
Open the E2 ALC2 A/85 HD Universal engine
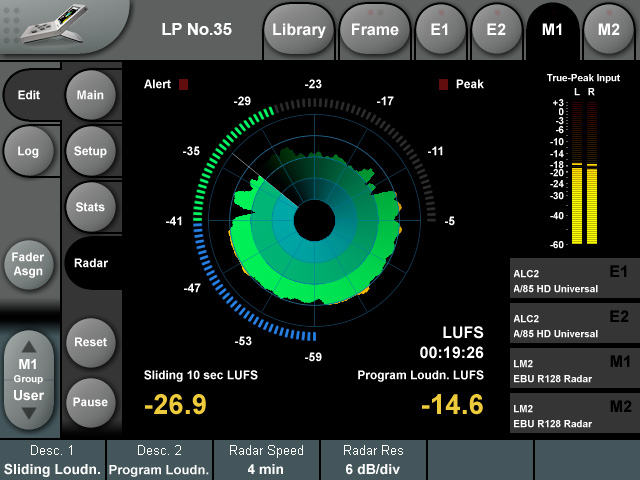click(575, 325)
